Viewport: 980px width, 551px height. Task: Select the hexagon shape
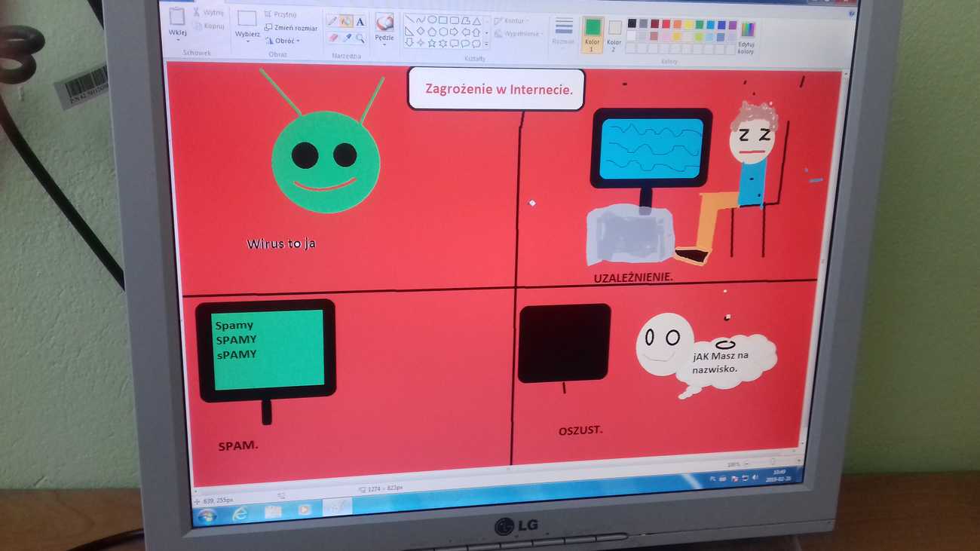(443, 32)
